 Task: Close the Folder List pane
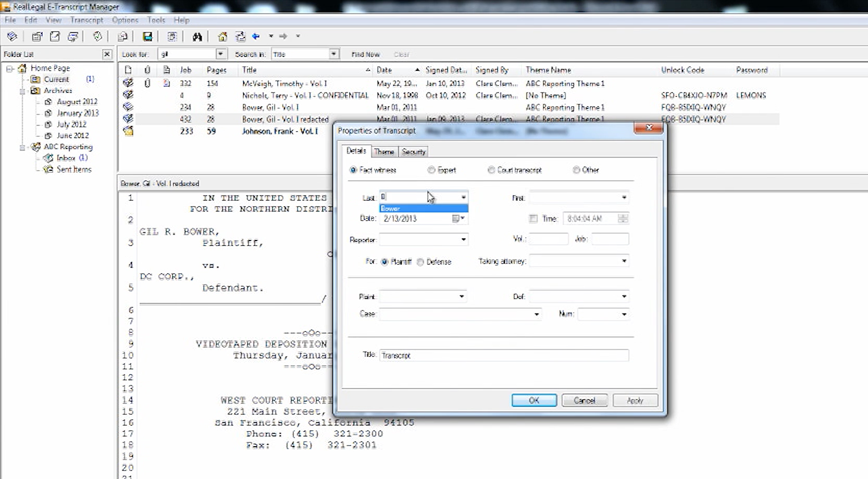coord(107,54)
